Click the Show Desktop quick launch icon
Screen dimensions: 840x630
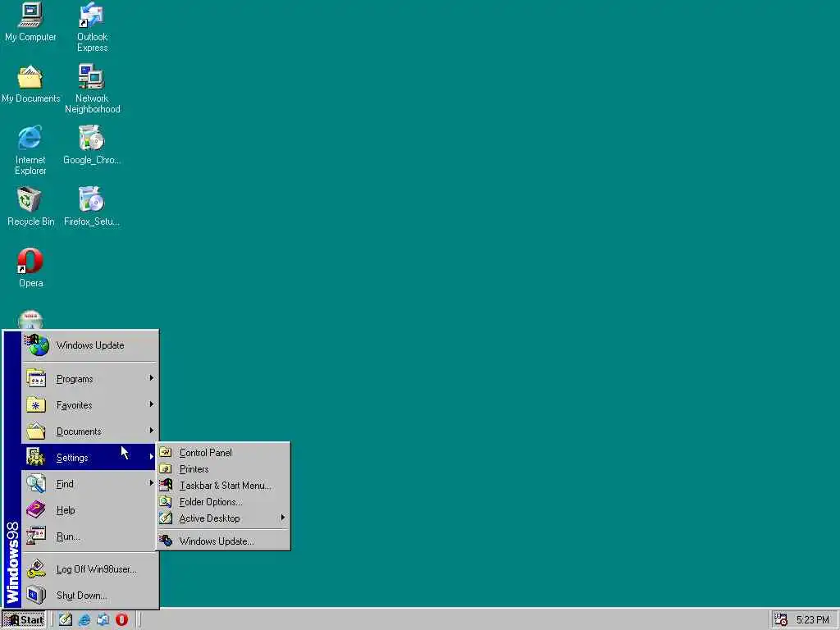(66, 620)
